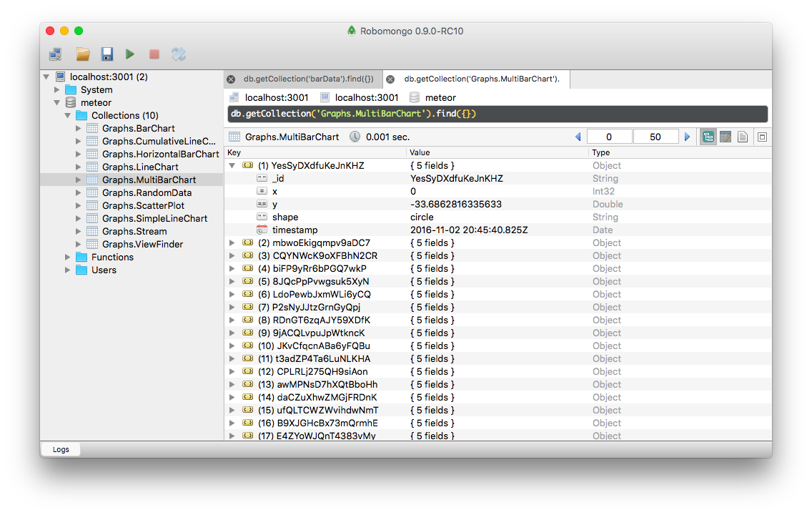Go to previous page with left arrow
Screen dimensions: 812x515
[x=578, y=137]
